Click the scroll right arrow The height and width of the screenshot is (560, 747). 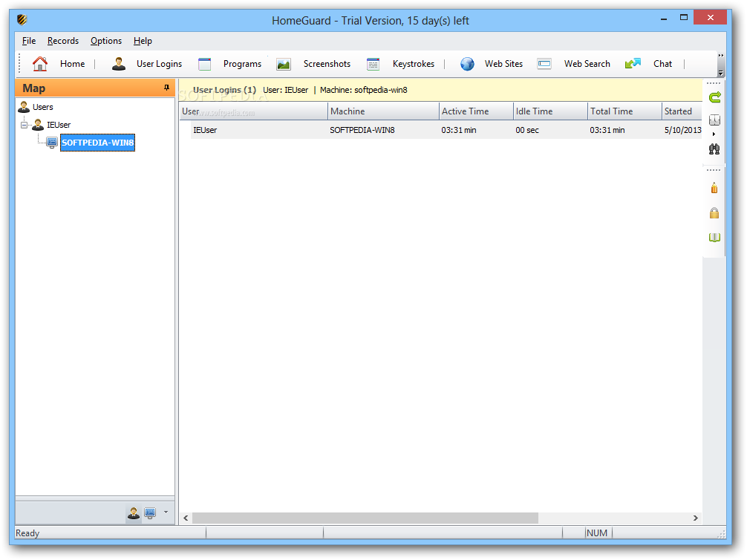pyautogui.click(x=695, y=518)
